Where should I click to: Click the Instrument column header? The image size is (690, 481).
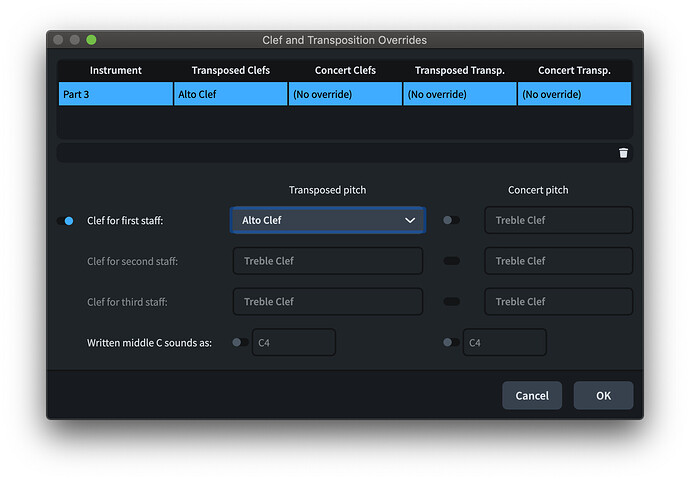click(x=115, y=70)
